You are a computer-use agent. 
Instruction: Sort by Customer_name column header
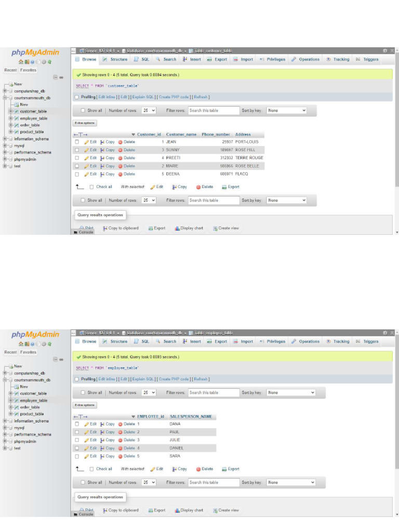181,135
